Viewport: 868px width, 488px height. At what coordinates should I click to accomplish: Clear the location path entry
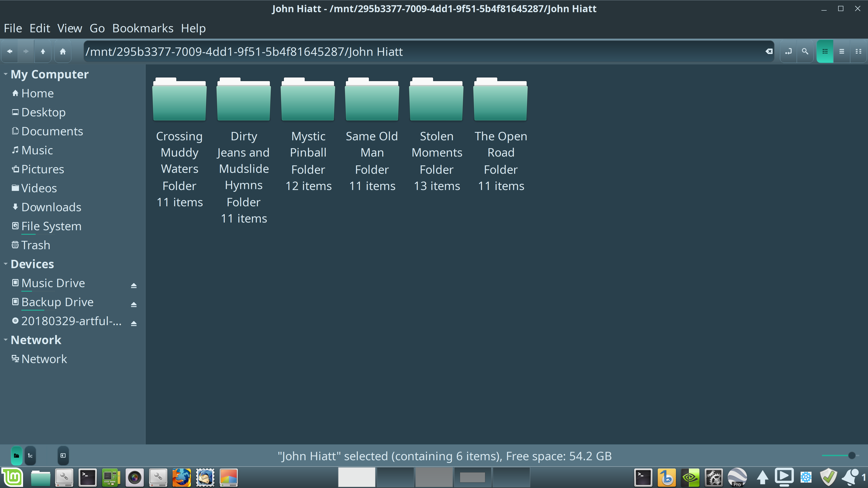tap(769, 52)
